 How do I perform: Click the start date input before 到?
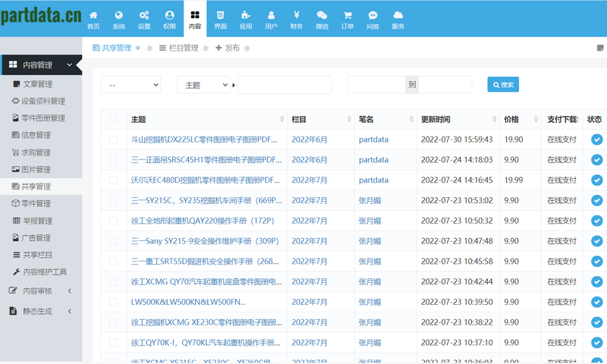[376, 85]
